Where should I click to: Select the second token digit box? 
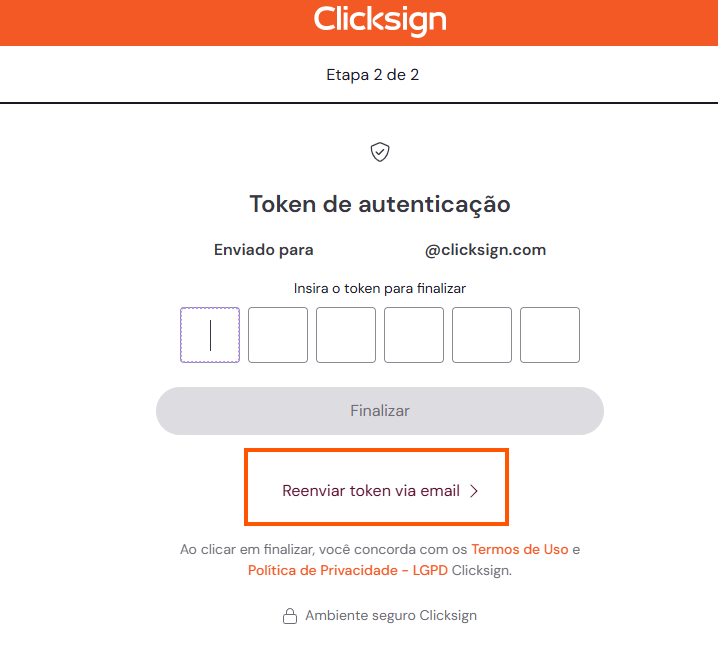click(278, 335)
